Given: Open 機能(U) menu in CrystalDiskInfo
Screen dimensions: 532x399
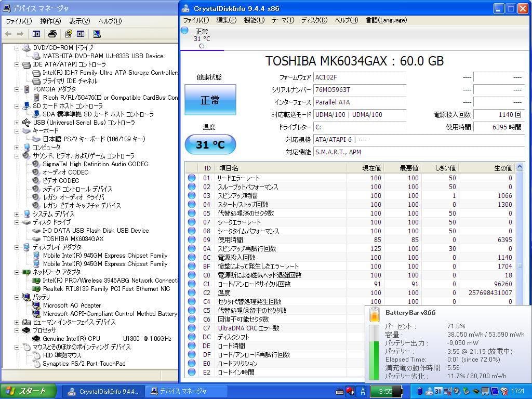Looking at the screenshot, I should pyautogui.click(x=254, y=20).
